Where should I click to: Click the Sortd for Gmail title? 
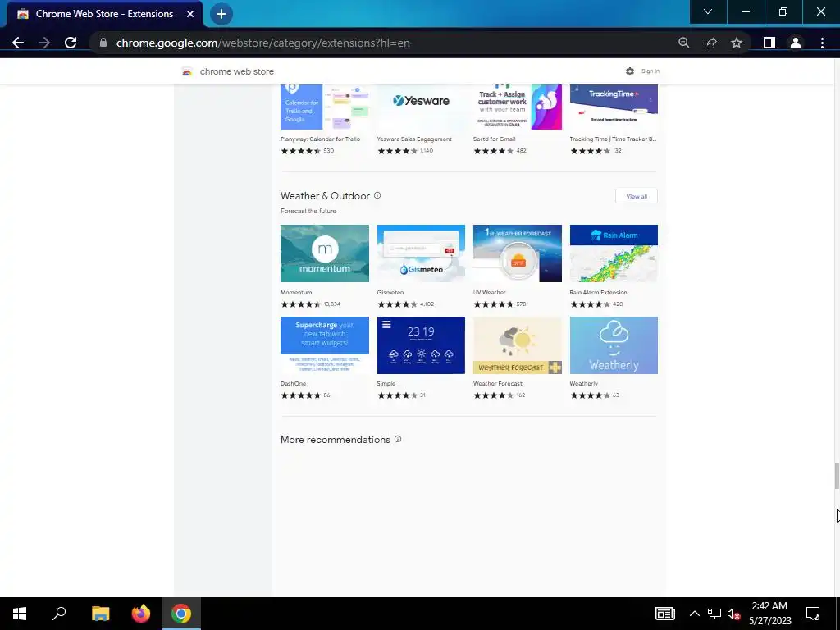(494, 139)
